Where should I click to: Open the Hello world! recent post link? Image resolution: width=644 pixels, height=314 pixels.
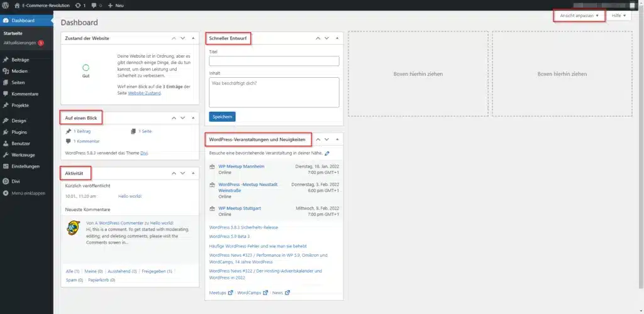pos(130,197)
